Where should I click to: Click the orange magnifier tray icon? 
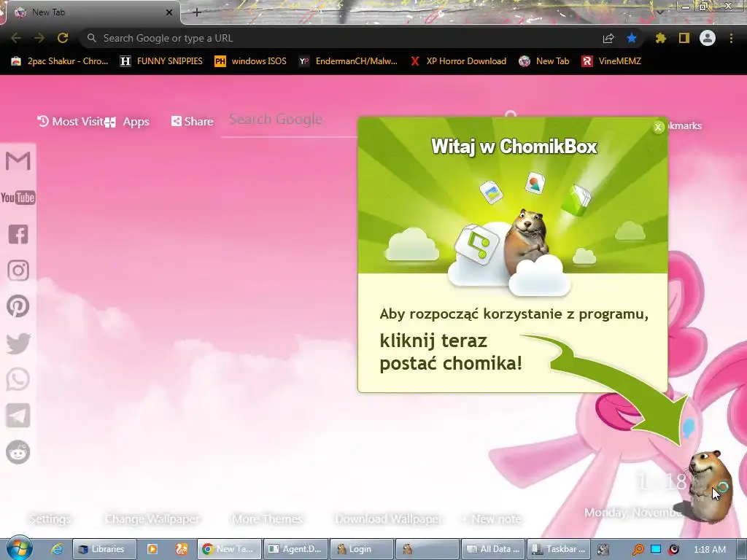pyautogui.click(x=638, y=550)
